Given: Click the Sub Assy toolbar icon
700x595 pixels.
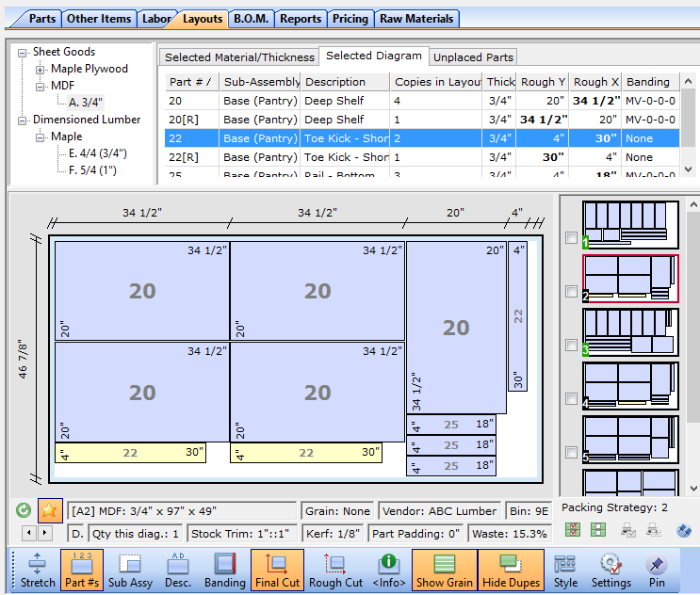Looking at the screenshot, I should 130,570.
